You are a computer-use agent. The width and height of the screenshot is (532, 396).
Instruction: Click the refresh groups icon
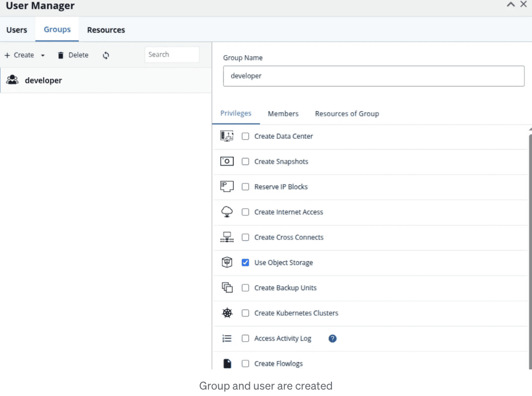coord(106,55)
